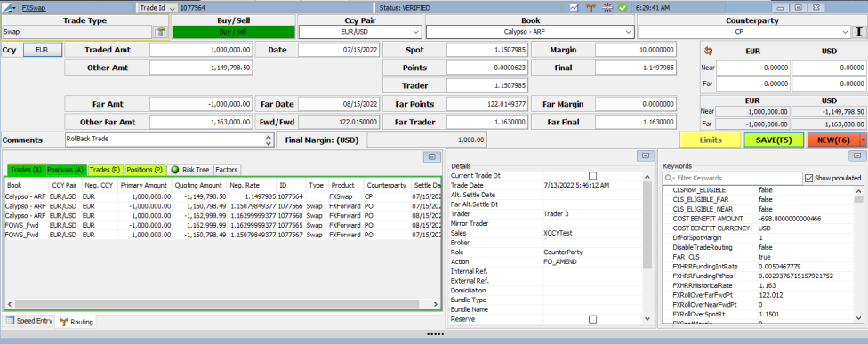Click the chart icon in the title bar
868x344 pixels.
[x=575, y=8]
